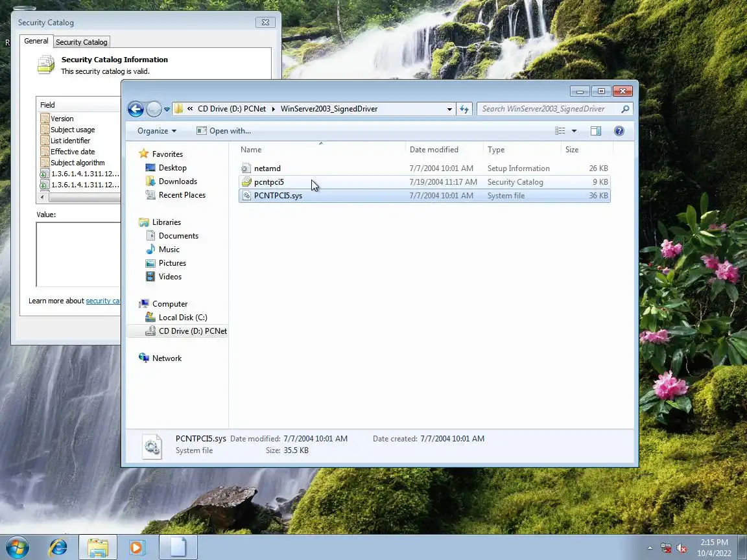Select Version field in Security Catalog dialog
The width and height of the screenshot is (747, 560).
coord(62,119)
